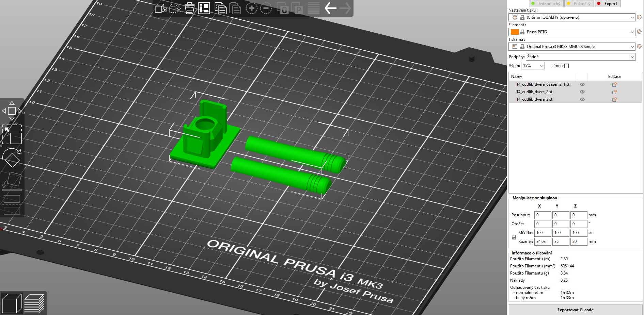Select Jednoduchý mode
The width and height of the screenshot is (644, 315).
[546, 4]
